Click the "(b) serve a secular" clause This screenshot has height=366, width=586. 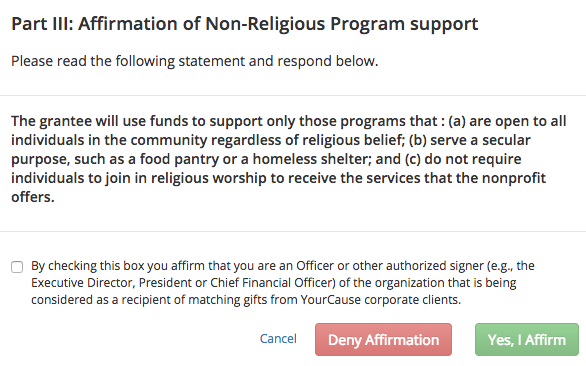coord(469,140)
